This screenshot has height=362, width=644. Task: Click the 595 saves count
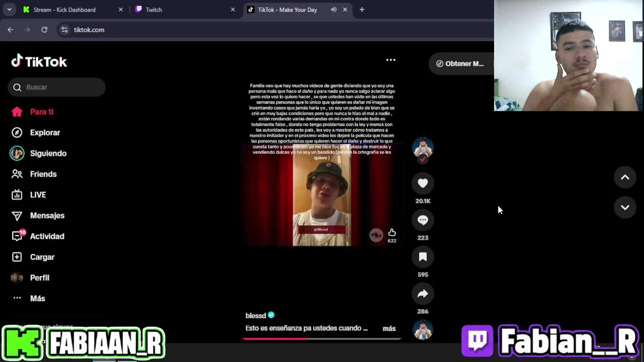[423, 275]
